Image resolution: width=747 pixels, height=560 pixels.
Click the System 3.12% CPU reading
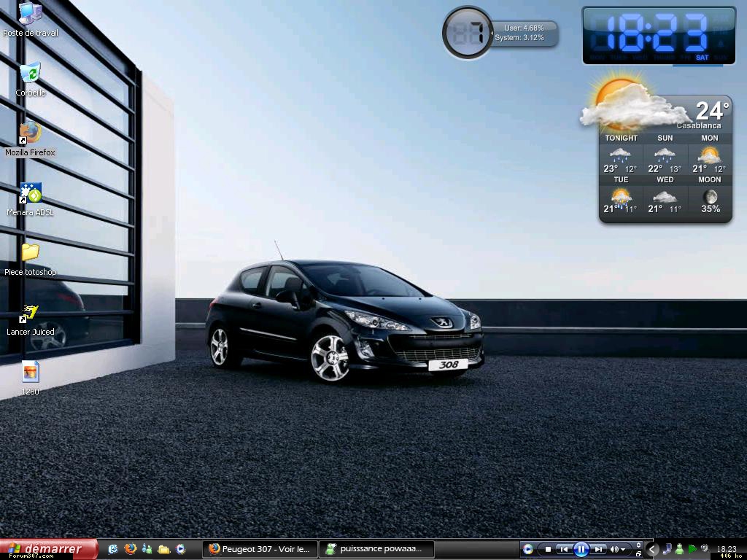point(519,38)
